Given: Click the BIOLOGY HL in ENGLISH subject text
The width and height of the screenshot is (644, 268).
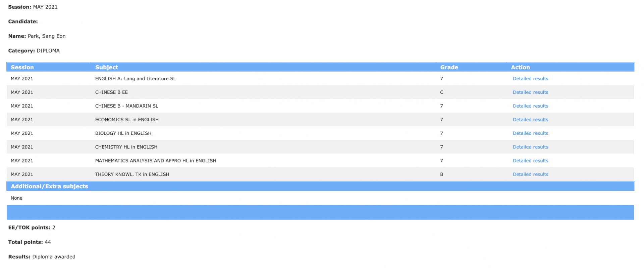Looking at the screenshot, I should 123,133.
